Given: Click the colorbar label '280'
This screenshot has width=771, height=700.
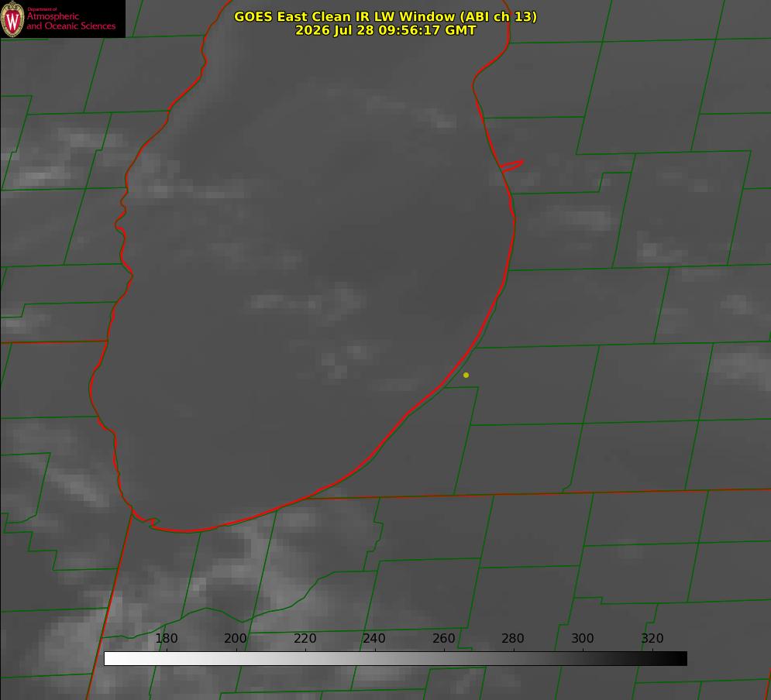Looking at the screenshot, I should tap(513, 638).
